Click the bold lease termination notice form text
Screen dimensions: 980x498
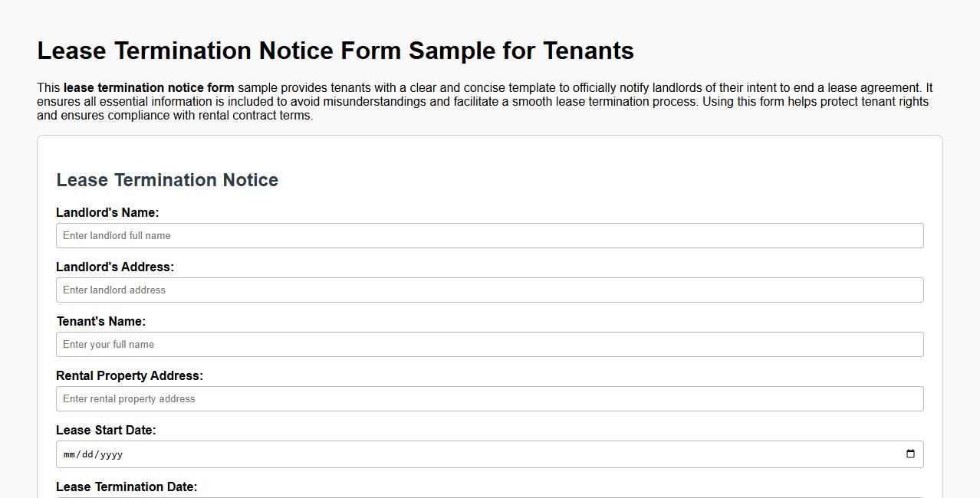pyautogui.click(x=150, y=87)
